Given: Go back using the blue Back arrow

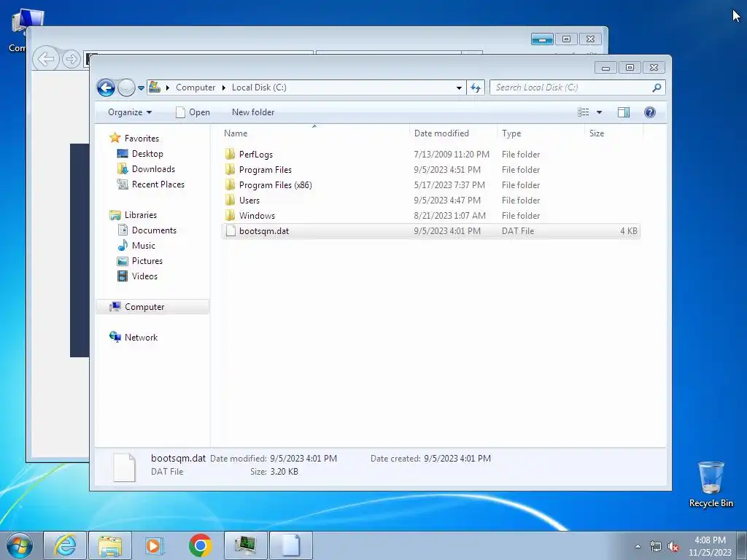Looking at the screenshot, I should pos(106,87).
